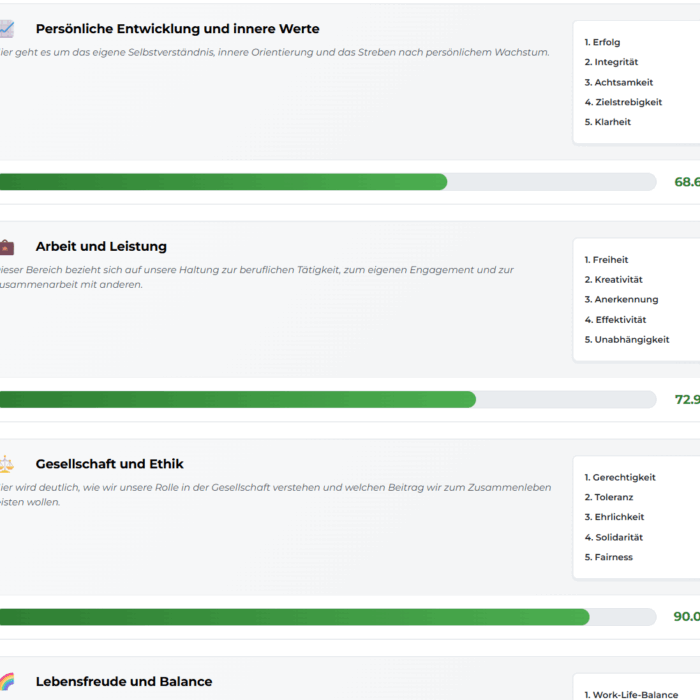The height and width of the screenshot is (700, 700).
Task: Click the Arbeit und Leistung progress bar
Action: point(328,400)
